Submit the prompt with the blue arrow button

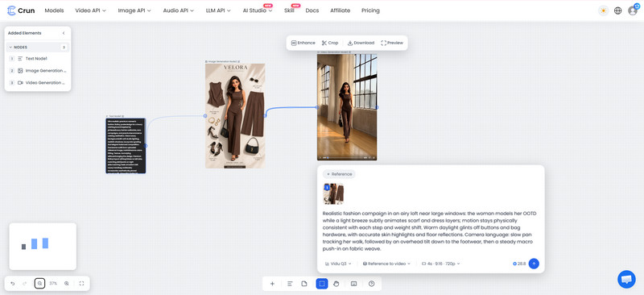pyautogui.click(x=534, y=264)
